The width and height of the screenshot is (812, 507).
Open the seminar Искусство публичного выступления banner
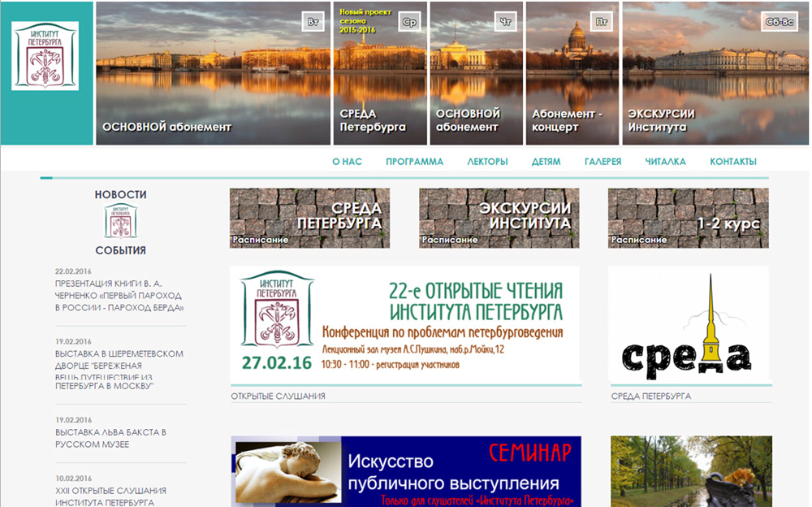point(406,471)
